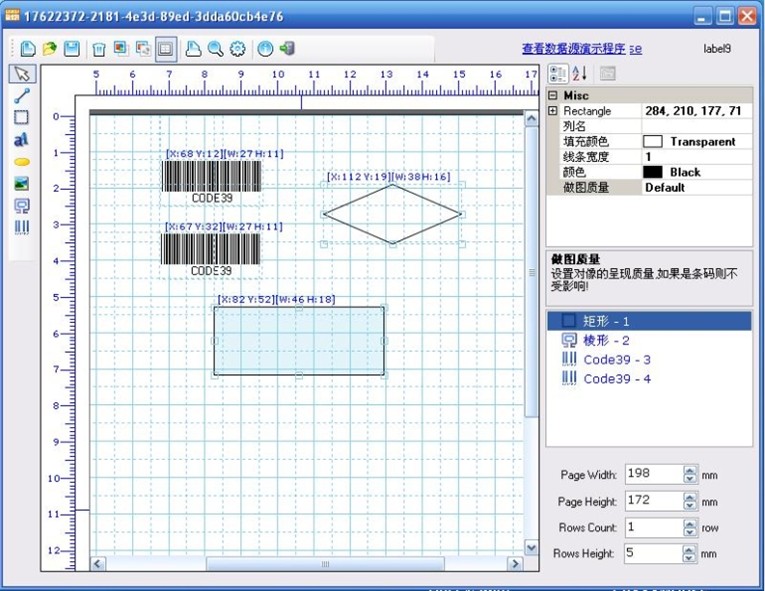Toggle the grid display toolbar button
The width and height of the screenshot is (765, 591).
click(x=166, y=48)
